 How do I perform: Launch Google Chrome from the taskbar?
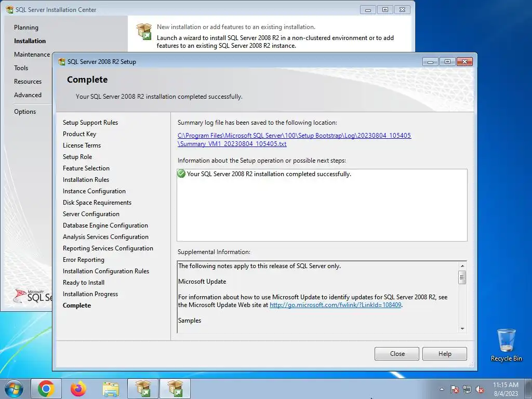(x=46, y=389)
